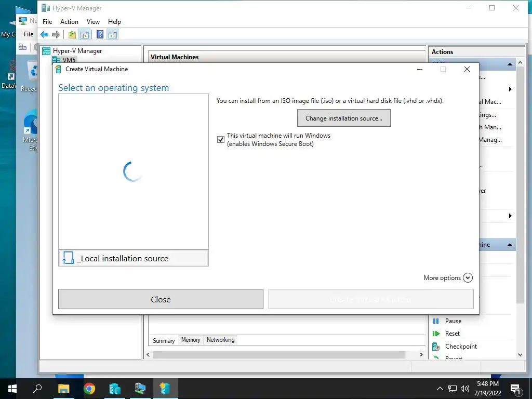Switch to Hyper-V Manager taskbar icon

pos(115,389)
